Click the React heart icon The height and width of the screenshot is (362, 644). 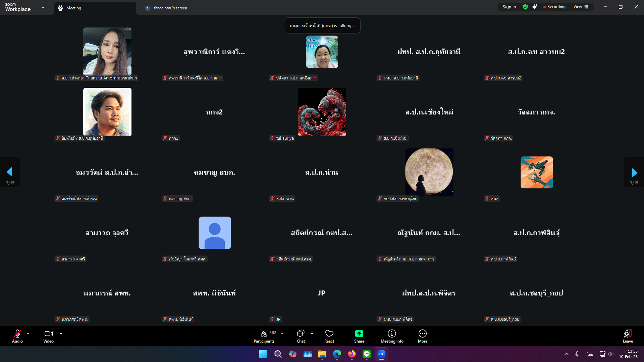tap(329, 334)
